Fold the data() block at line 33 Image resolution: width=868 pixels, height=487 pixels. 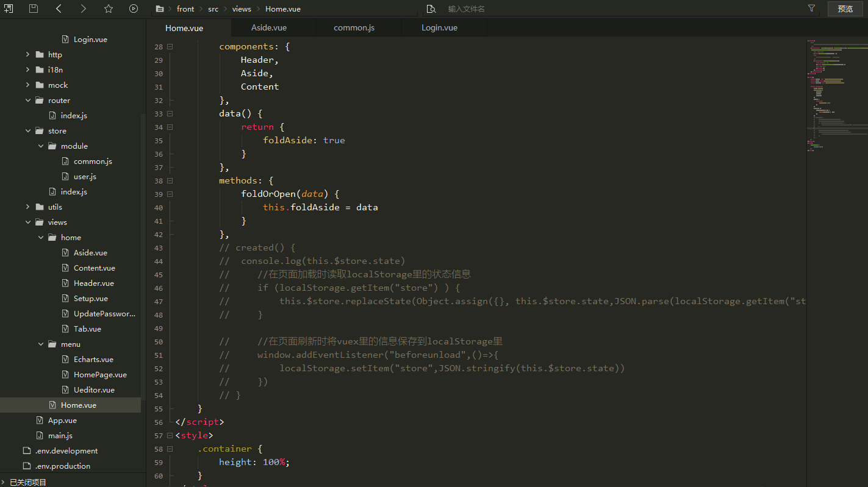pyautogui.click(x=170, y=113)
